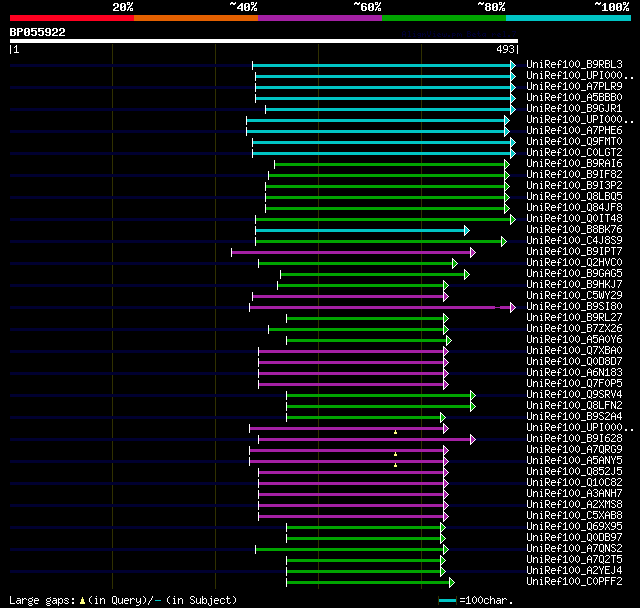
Task: Click the cyan ~100% legend segment
Action: click(x=568, y=18)
